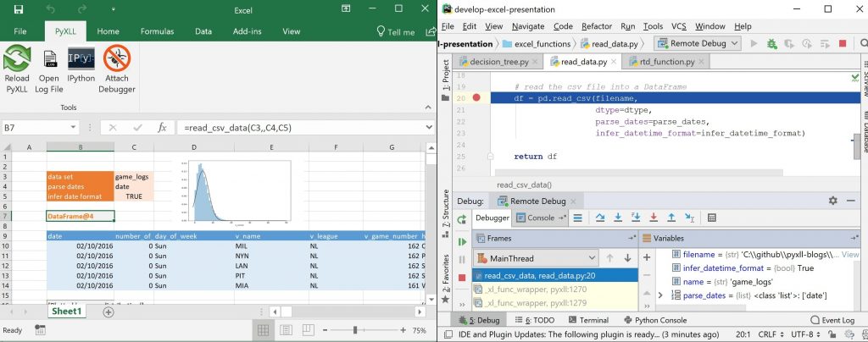Open the Evaluate Expression calculator icon
Viewport: 868px width, 342px height.
click(712, 218)
